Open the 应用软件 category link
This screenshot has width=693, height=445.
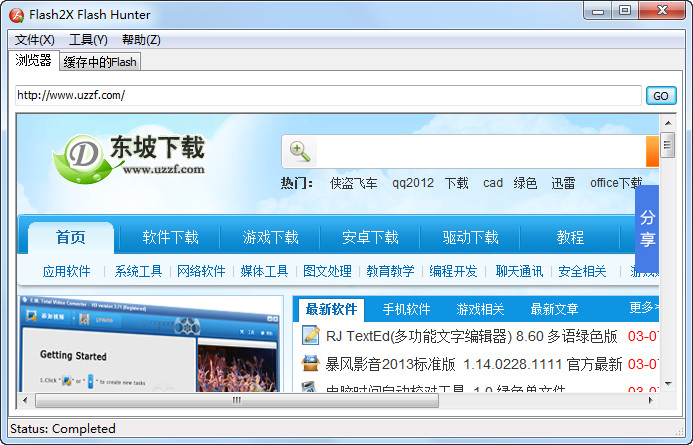pos(66,271)
